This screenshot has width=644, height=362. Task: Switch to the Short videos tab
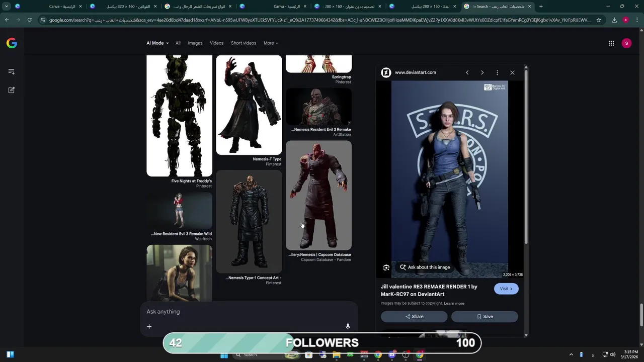point(244,43)
